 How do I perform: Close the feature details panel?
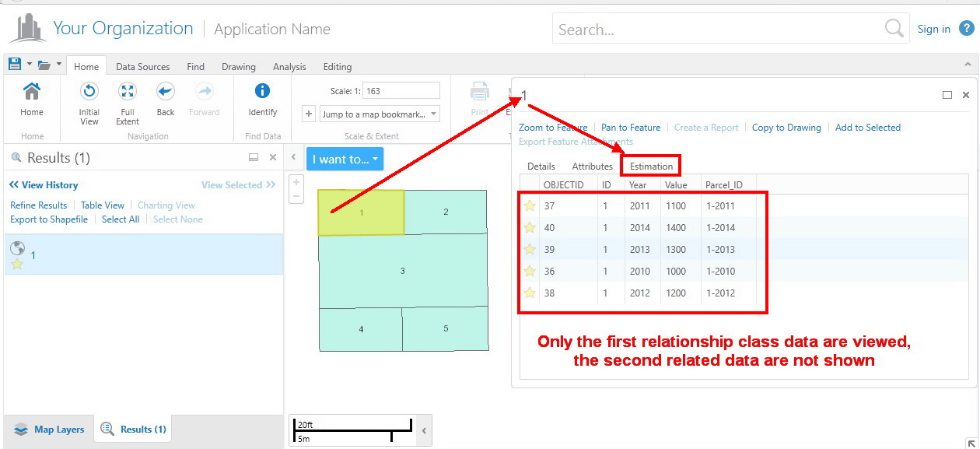(x=966, y=95)
